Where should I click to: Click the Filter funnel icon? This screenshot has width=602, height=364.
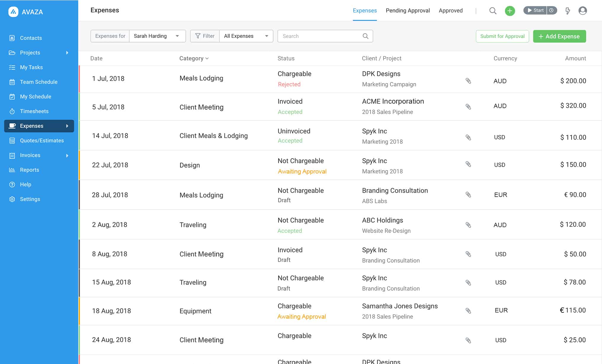tap(198, 36)
